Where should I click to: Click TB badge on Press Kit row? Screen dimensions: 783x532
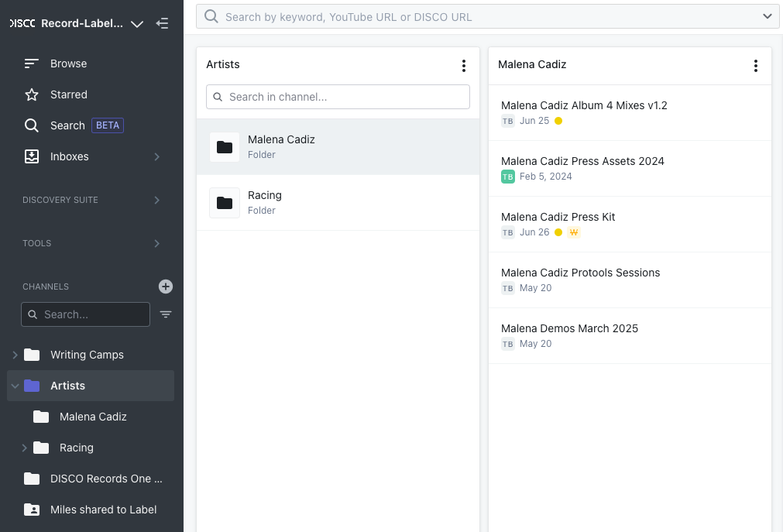click(508, 232)
